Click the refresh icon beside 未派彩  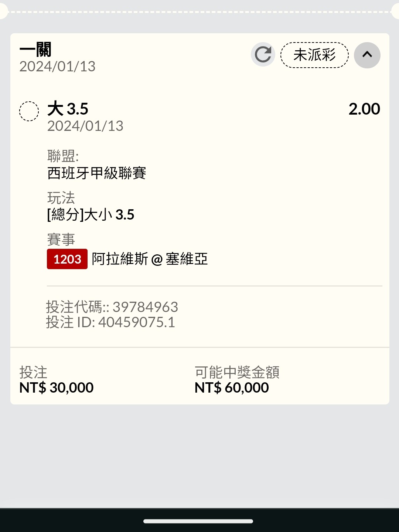pos(263,55)
